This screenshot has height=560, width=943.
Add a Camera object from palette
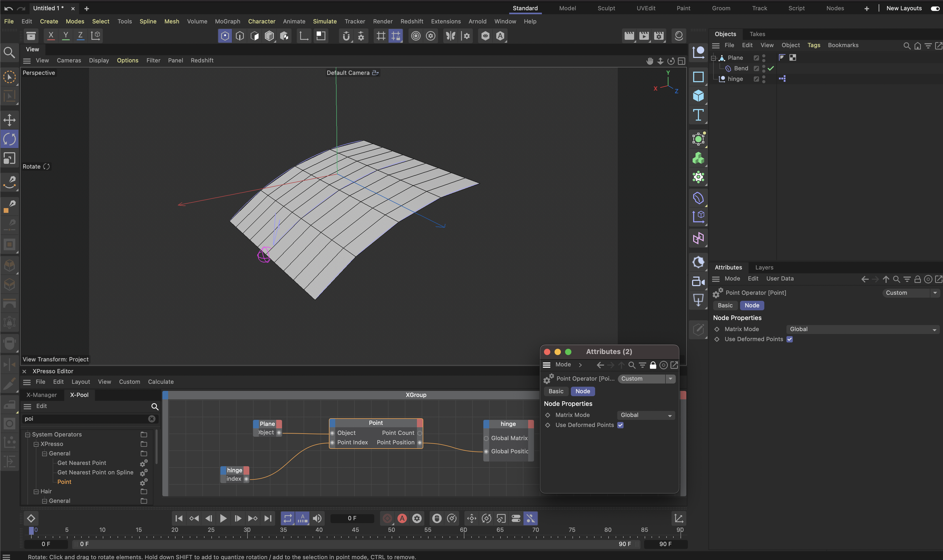click(698, 282)
